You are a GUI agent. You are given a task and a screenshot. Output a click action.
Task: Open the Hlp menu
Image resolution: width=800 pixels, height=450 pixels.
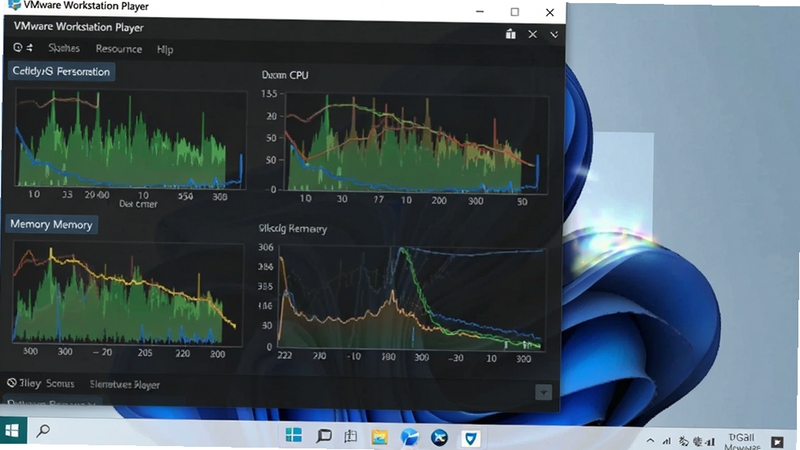pyautogui.click(x=165, y=49)
